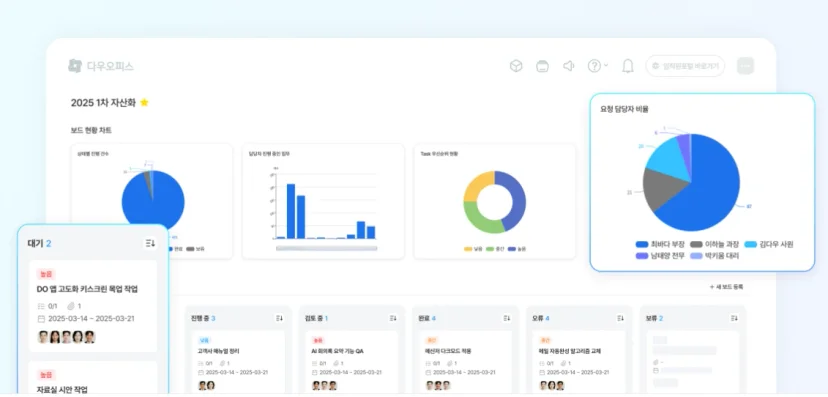The image size is (828, 397).
Task: Click the 요청 담당자 비율 chart title
Action: [624, 109]
